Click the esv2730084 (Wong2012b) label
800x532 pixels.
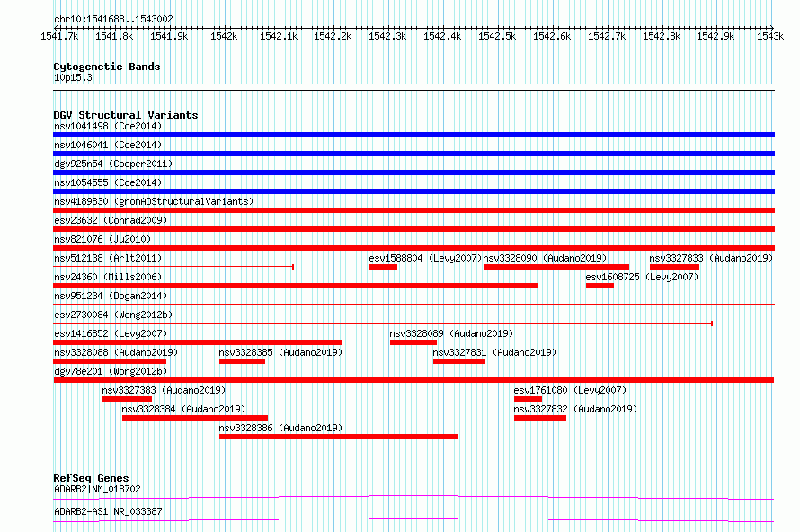click(113, 315)
